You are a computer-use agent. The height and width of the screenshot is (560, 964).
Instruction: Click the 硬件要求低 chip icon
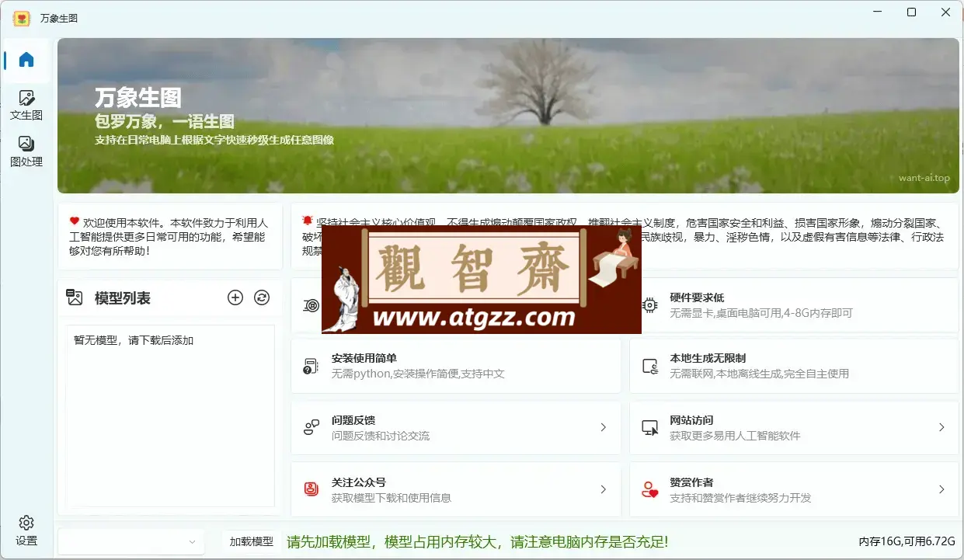(x=650, y=304)
